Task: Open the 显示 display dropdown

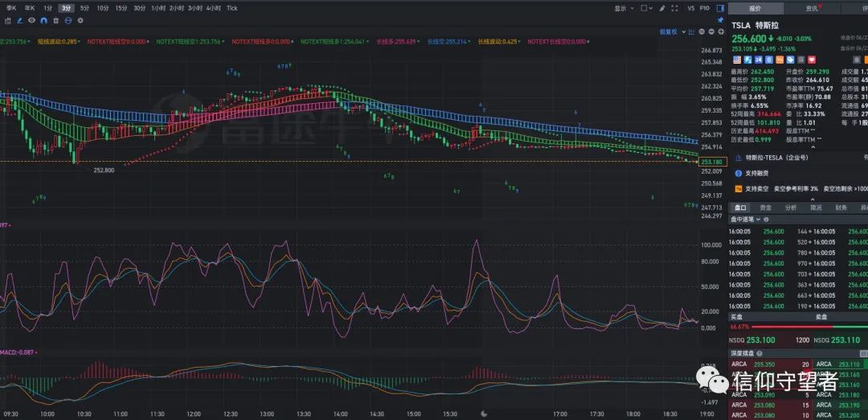Action: click(623, 8)
